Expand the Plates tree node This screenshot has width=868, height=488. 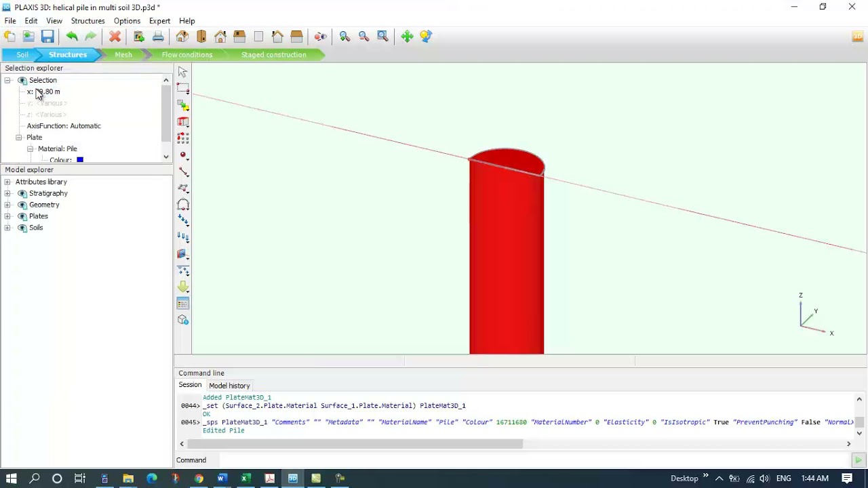point(7,216)
